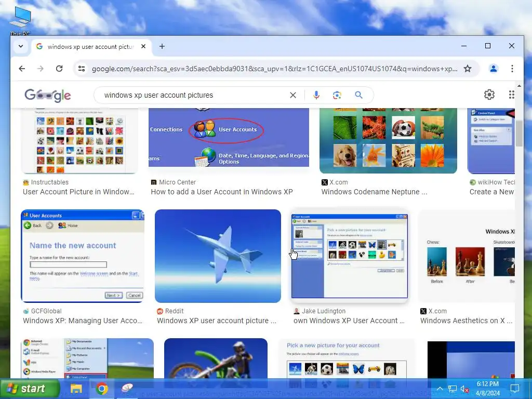Click 'own Windows XP User Account' link
This screenshot has height=399, width=532.
pyautogui.click(x=349, y=321)
